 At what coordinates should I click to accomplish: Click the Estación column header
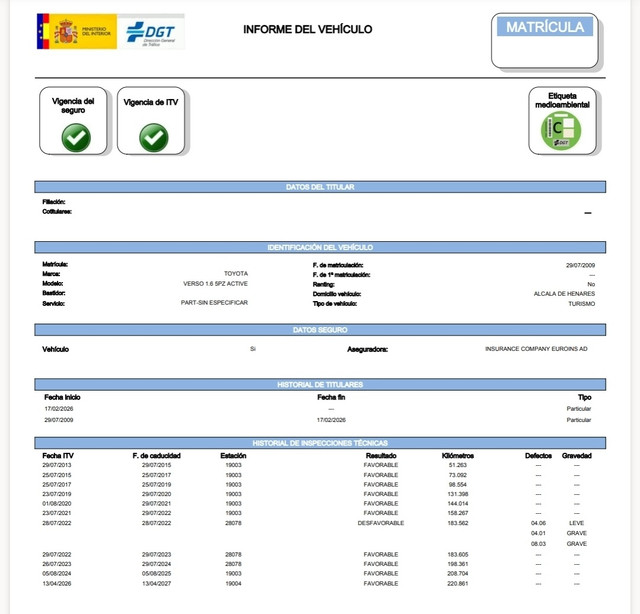click(233, 456)
